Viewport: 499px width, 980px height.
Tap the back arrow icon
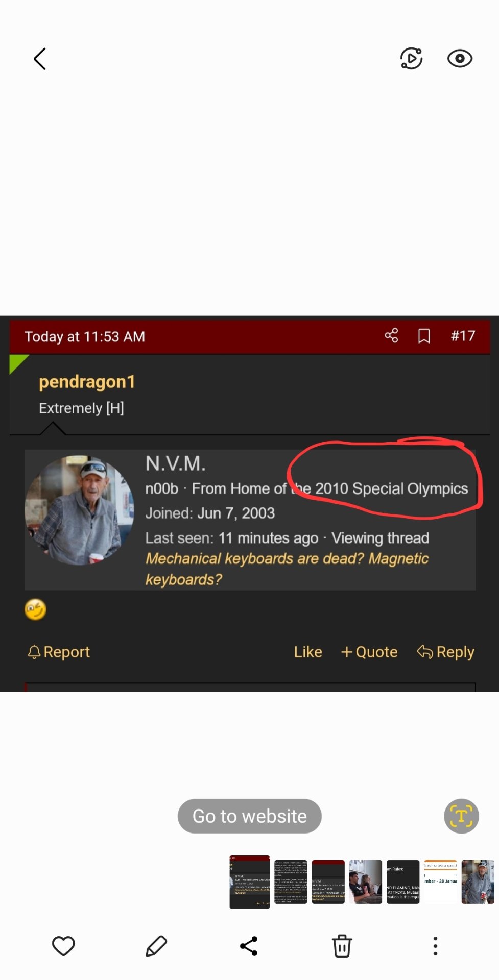pos(40,59)
